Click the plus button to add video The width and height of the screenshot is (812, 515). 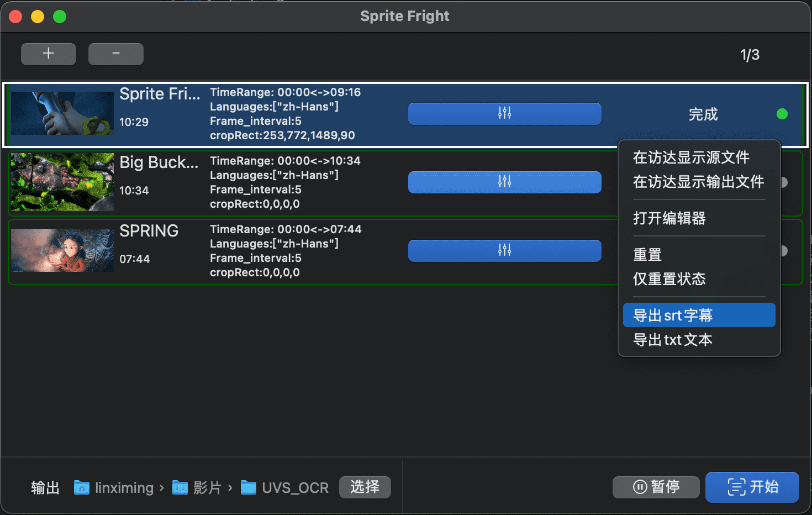coord(49,54)
